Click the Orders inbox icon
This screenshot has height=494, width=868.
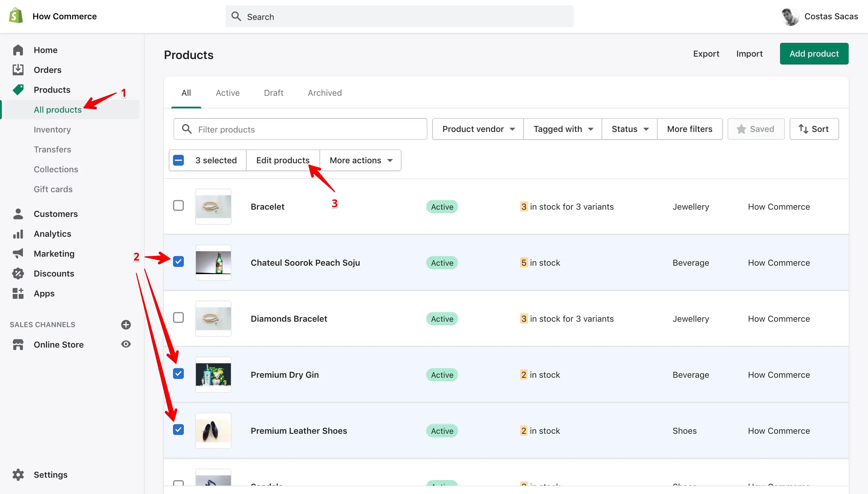point(18,70)
